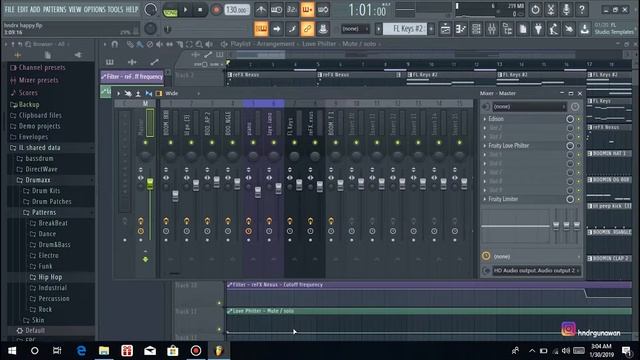Image resolution: width=640 pixels, height=360 pixels.
Task: Toggle the highlighted link icon
Action: tap(307, 29)
